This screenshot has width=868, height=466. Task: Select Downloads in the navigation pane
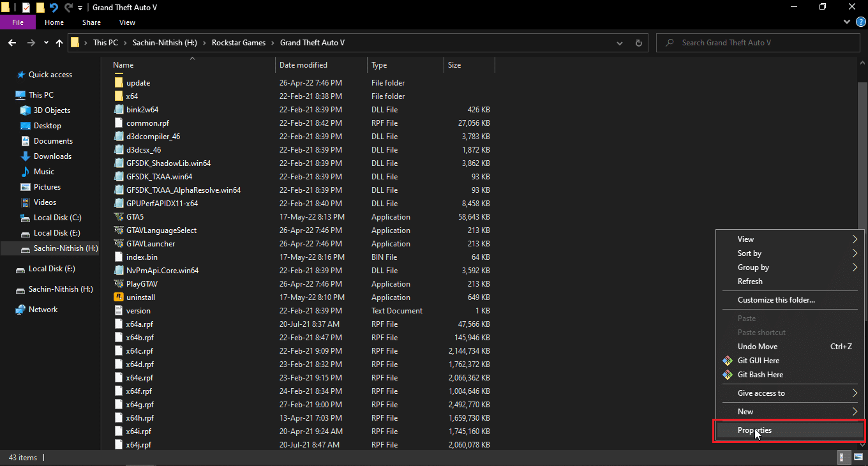(52, 156)
